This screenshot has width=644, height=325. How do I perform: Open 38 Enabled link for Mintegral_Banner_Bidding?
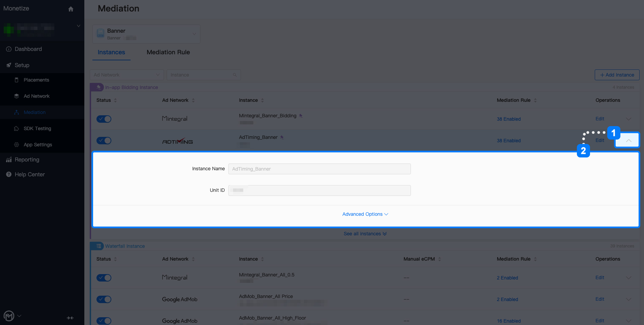[509, 119]
